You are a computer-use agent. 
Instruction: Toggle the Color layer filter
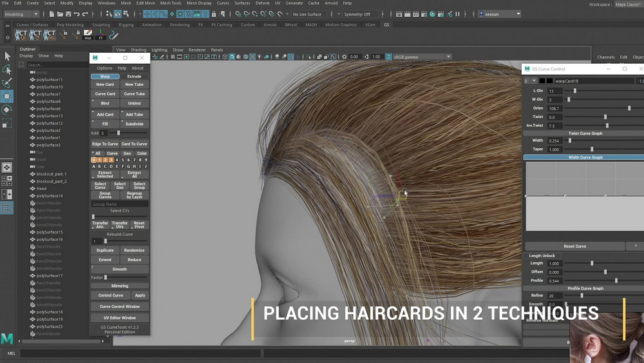(x=142, y=153)
